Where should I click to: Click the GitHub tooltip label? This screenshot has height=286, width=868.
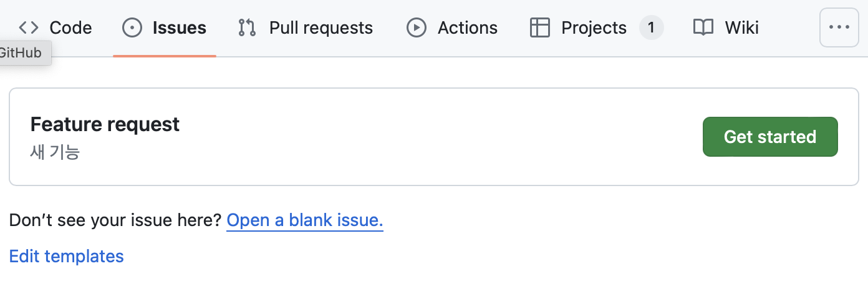point(21,53)
